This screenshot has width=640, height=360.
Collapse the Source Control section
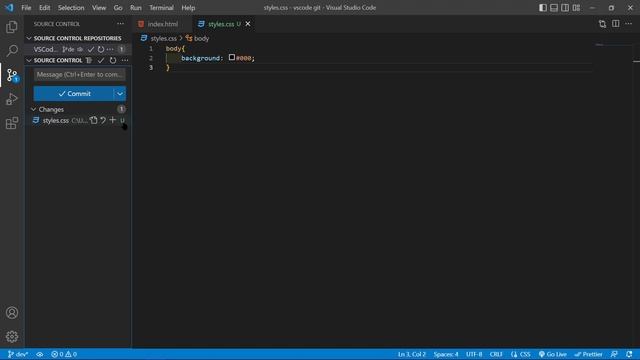pos(29,60)
